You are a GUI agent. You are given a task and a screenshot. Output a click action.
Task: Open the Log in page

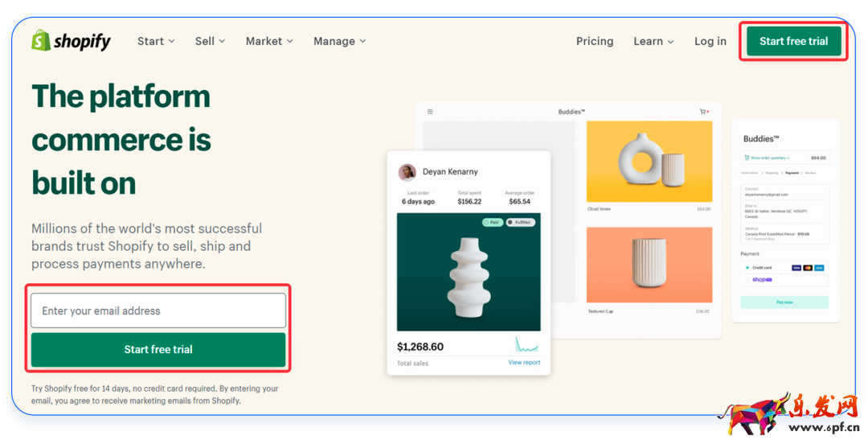tap(710, 41)
